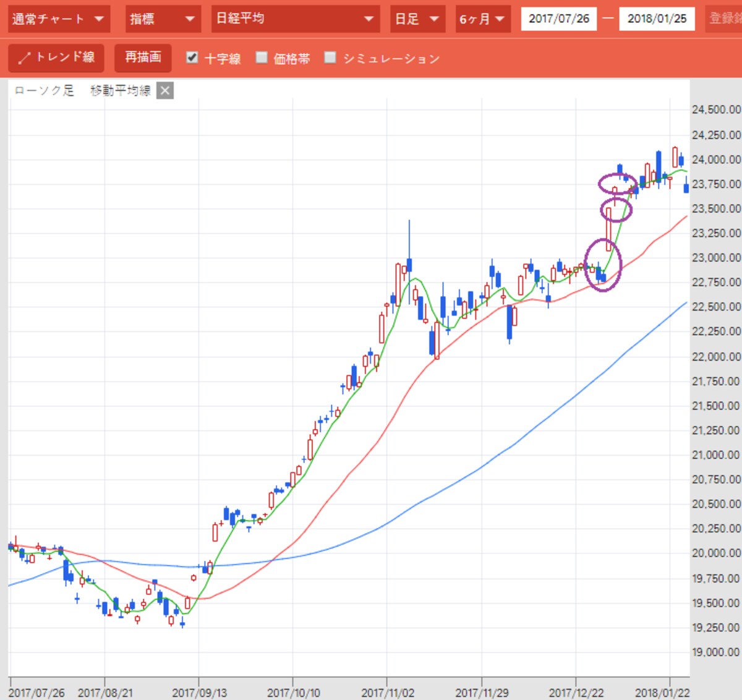Screen dimensions: 742x700
Task: Select the ローソク足 candlestick label
Action: click(44, 91)
